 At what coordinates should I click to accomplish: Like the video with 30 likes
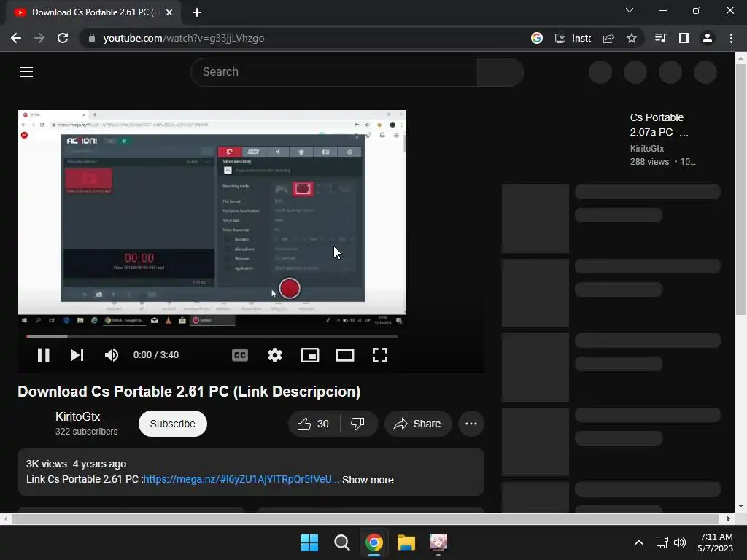tap(314, 424)
